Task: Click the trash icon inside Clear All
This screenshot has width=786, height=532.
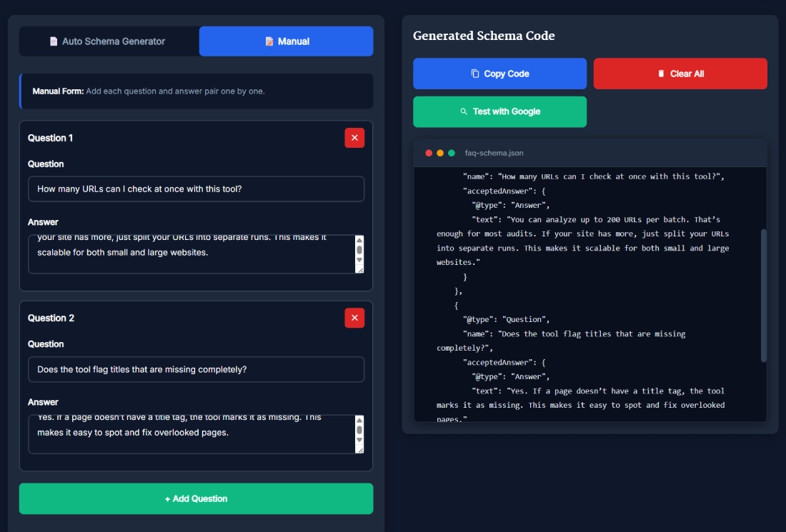Action: [x=662, y=73]
